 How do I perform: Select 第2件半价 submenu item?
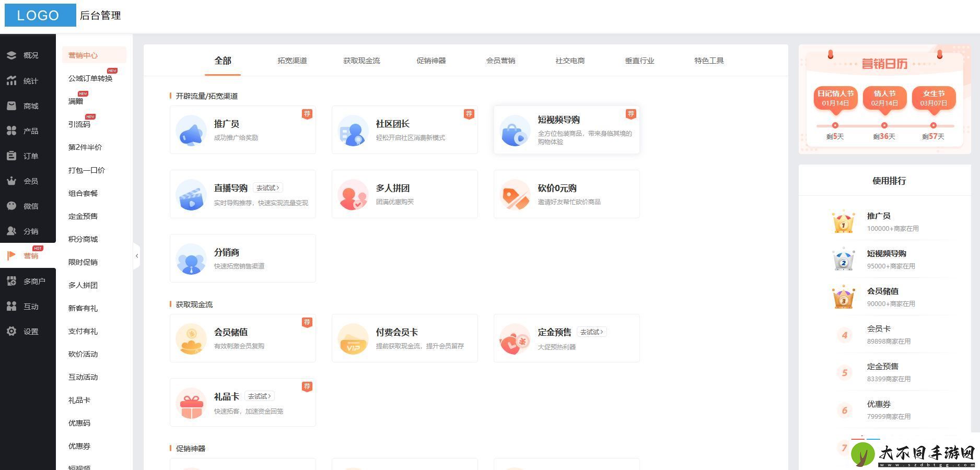(x=85, y=147)
